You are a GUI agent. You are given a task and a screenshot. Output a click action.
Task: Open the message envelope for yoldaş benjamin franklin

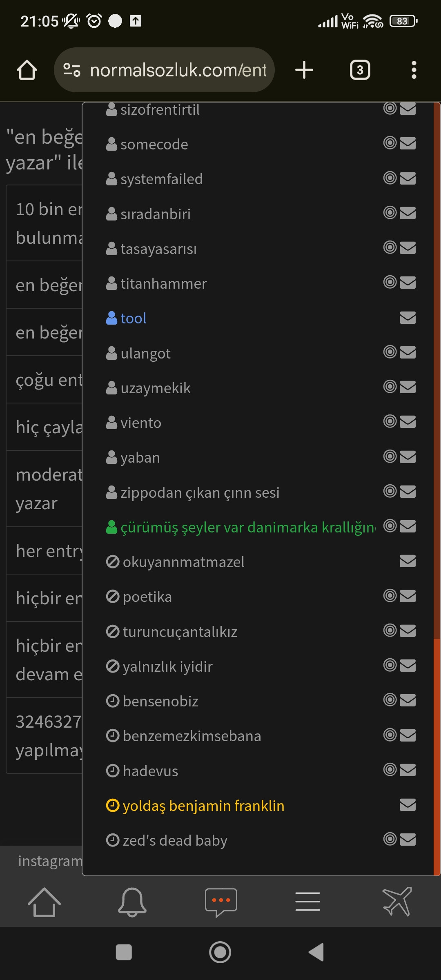coord(408,805)
